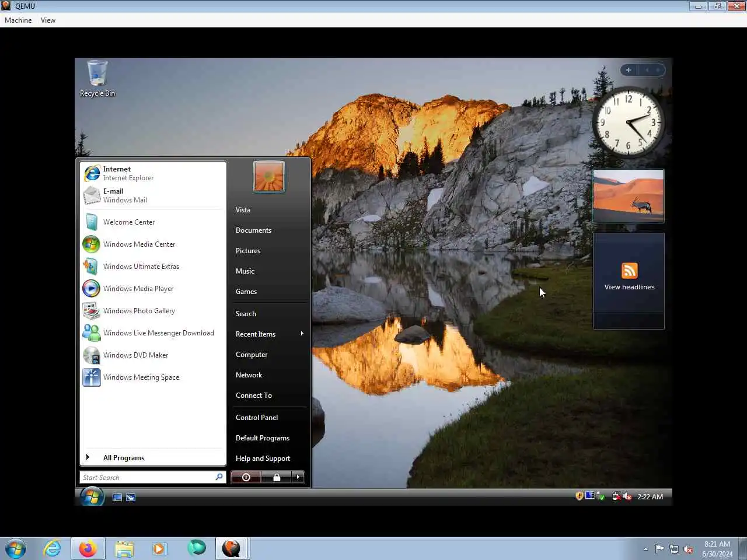The width and height of the screenshot is (747, 560).
Task: Click host clock showing 8:21 AM
Action: pyautogui.click(x=717, y=549)
